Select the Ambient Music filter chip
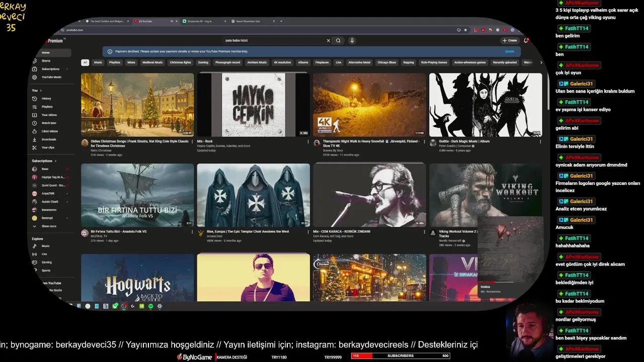This screenshot has width=644, height=362. tap(257, 62)
